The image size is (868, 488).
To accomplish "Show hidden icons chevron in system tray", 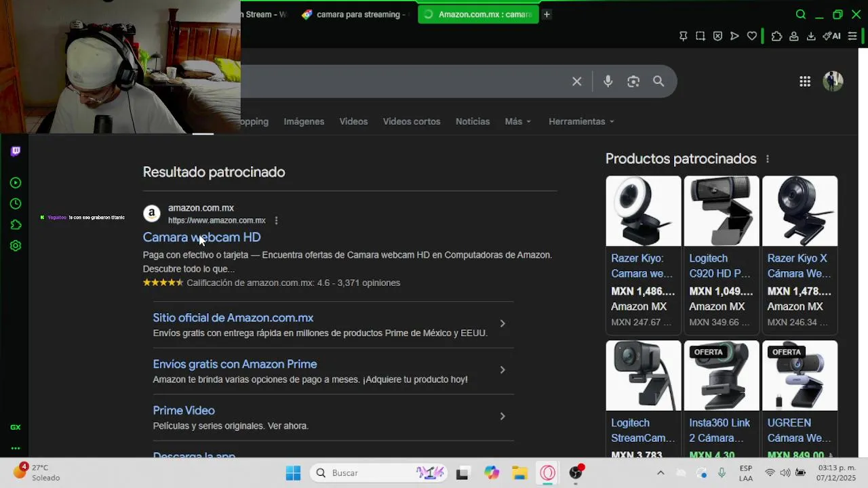I will click(x=660, y=473).
